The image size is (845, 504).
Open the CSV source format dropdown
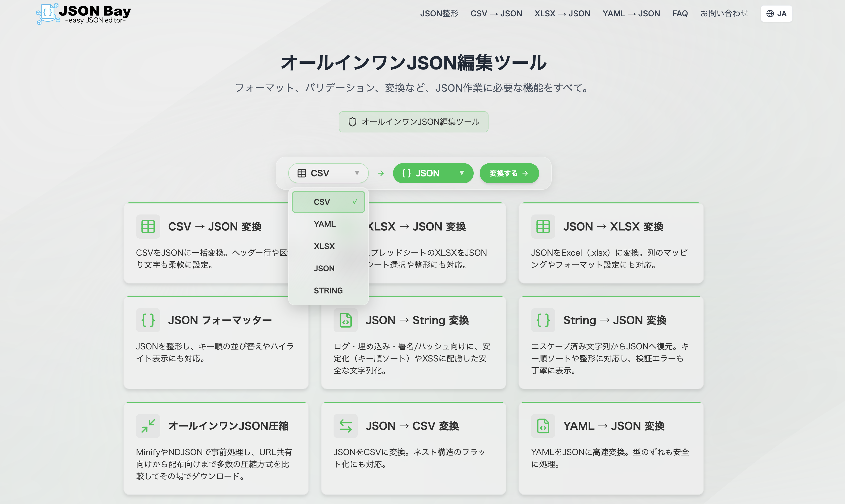tap(328, 173)
